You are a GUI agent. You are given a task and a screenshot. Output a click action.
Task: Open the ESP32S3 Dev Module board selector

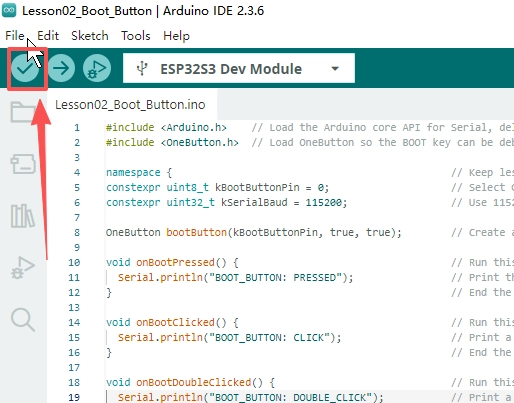(x=239, y=68)
